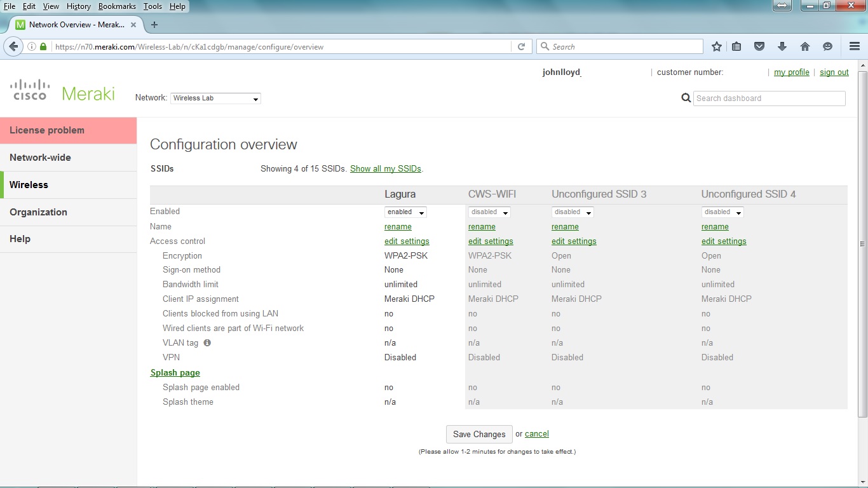868x488 pixels.
Task: Click the Search dashboard input field
Action: tap(769, 98)
